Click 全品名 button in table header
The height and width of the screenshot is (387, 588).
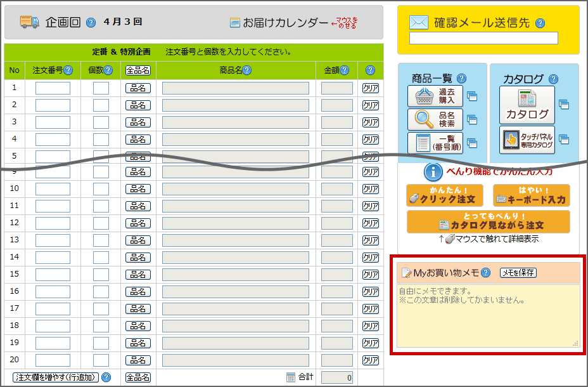click(138, 70)
